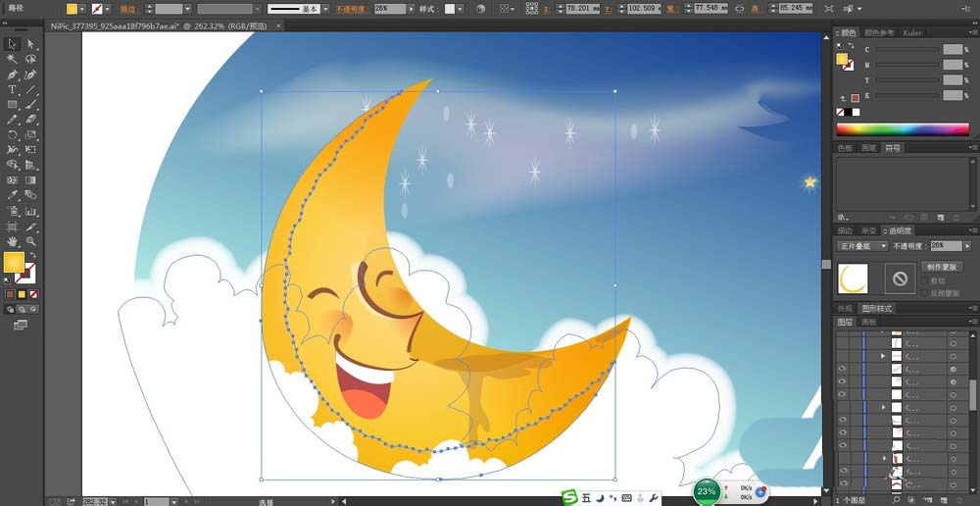Open the 基本 brush definition dropdown
The width and height of the screenshot is (980, 506).
(x=325, y=9)
